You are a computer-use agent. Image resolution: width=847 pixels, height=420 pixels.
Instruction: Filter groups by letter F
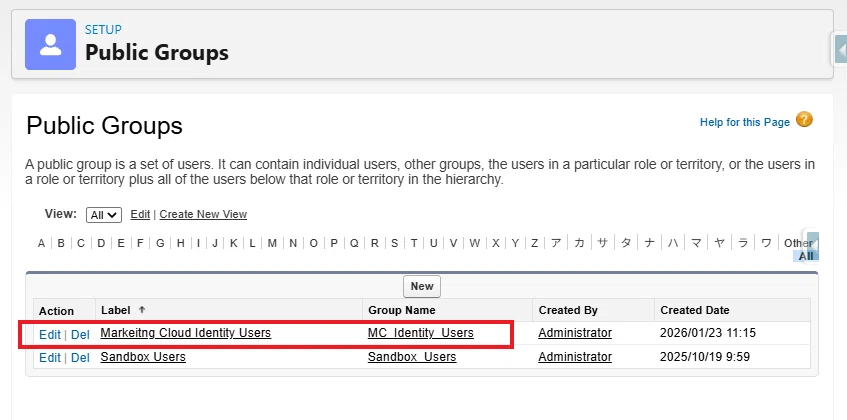140,243
